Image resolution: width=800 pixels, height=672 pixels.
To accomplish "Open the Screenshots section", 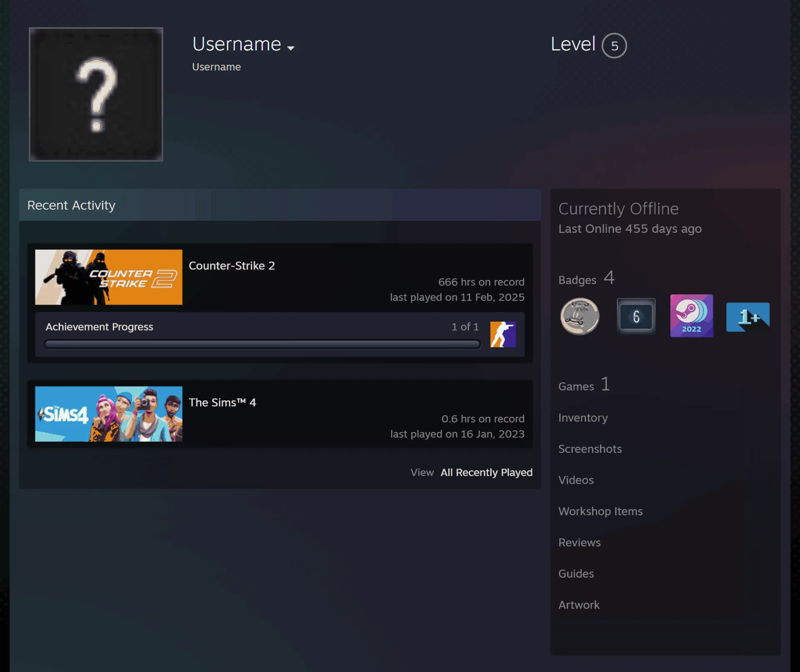I will (x=590, y=449).
